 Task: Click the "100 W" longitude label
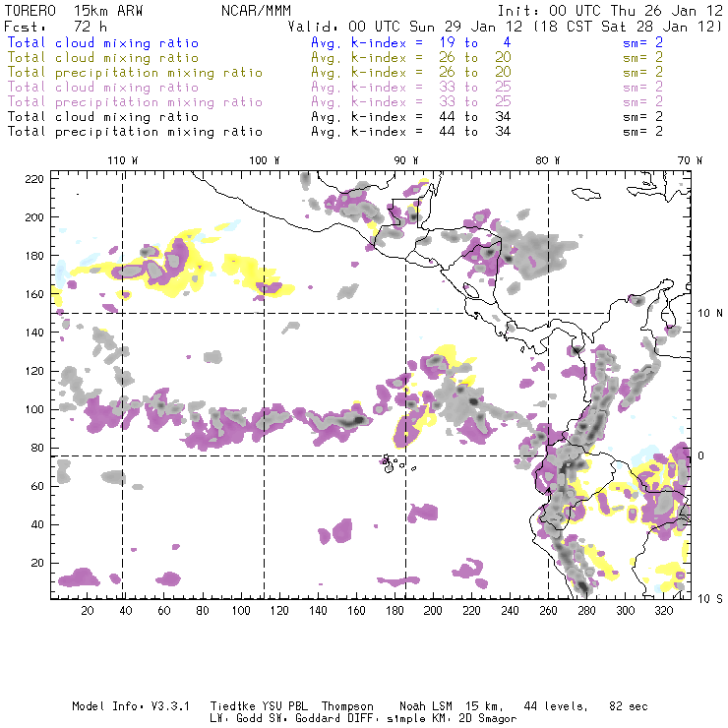point(265,160)
